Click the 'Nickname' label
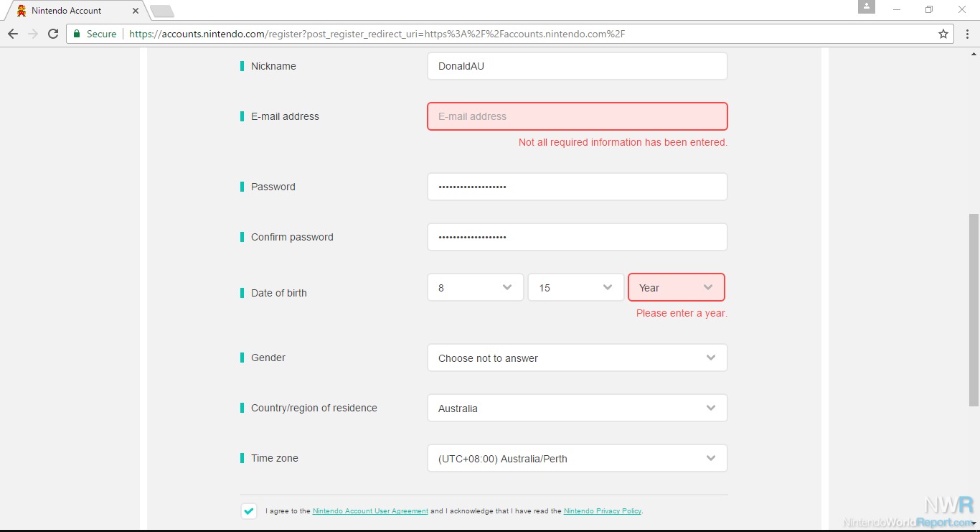Viewport: 980px width, 532px height. 273,66
